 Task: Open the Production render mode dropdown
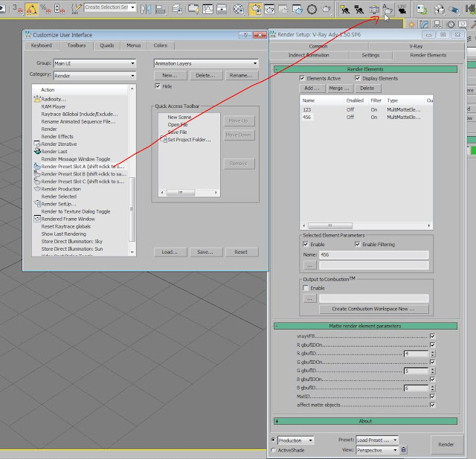coord(296,440)
